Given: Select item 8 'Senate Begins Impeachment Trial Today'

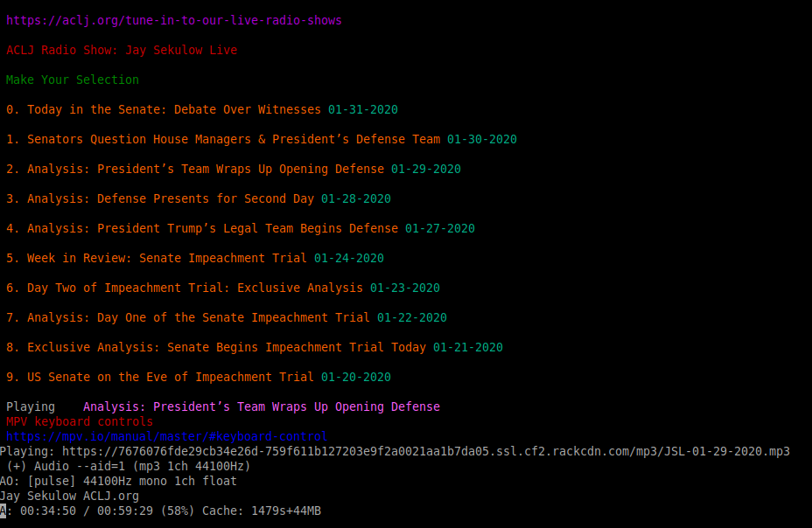Looking at the screenshot, I should [216, 348].
